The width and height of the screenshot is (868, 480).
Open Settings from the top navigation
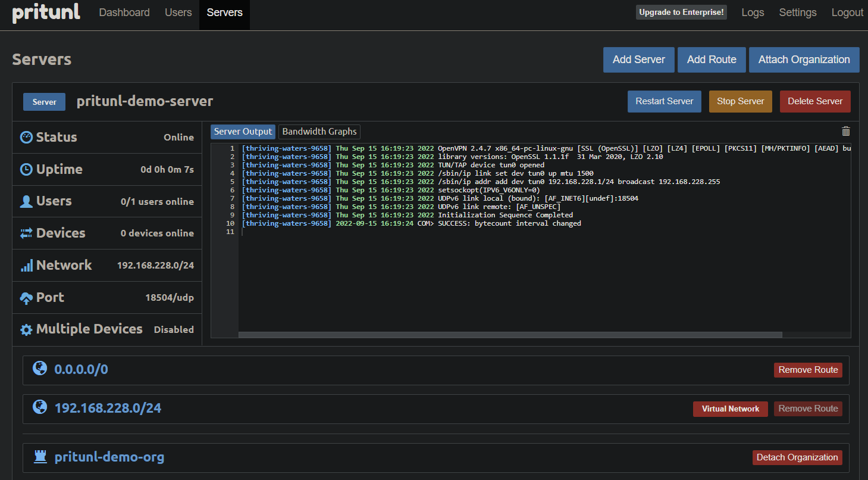[798, 13]
